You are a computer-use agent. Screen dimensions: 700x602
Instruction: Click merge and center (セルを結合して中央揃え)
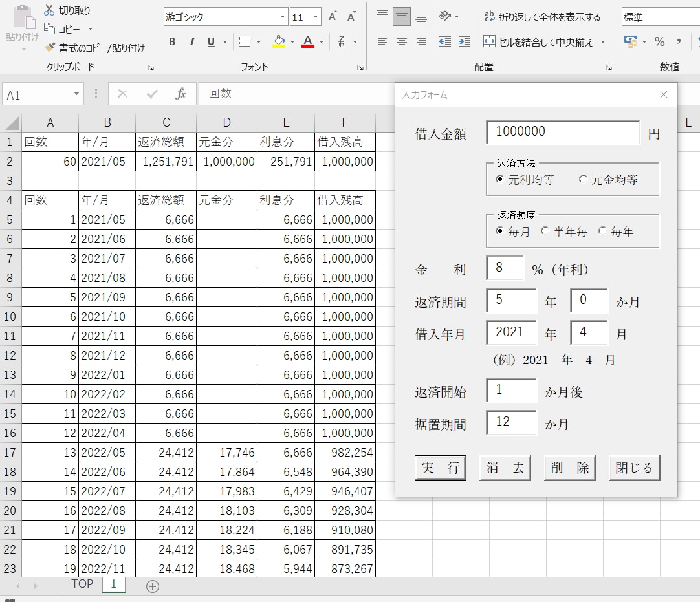click(538, 42)
